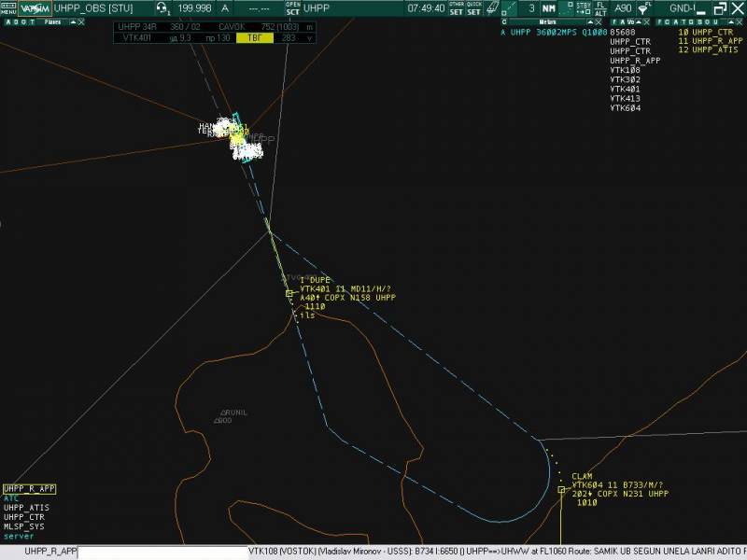Select the UHPP_CTR chat channel
747x560 pixels.
click(x=24, y=517)
